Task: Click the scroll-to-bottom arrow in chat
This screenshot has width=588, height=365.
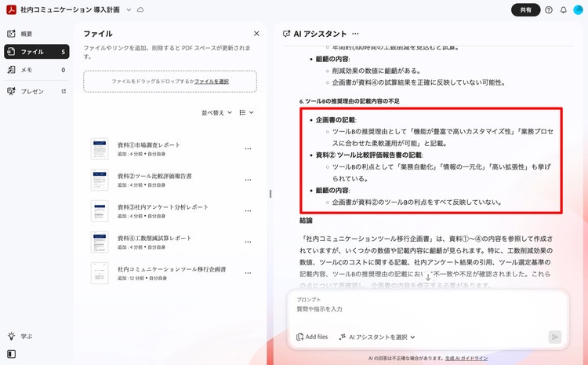Action: point(428,277)
